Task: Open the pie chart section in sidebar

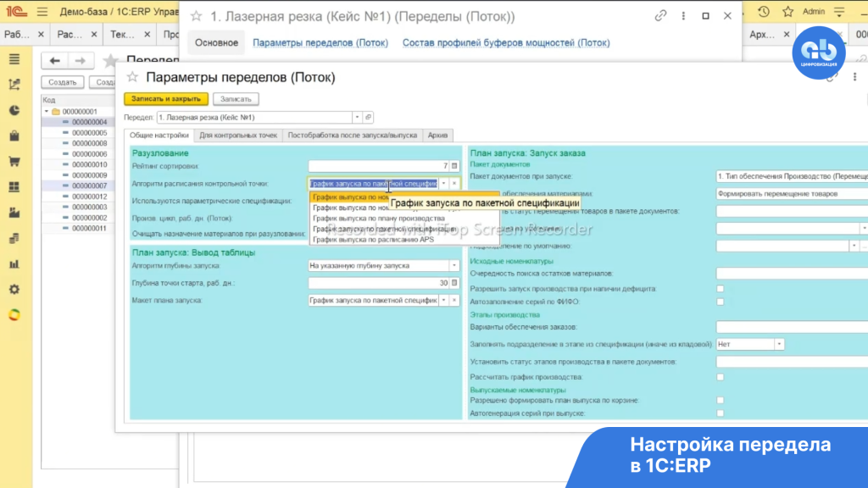Action: pos(14,110)
